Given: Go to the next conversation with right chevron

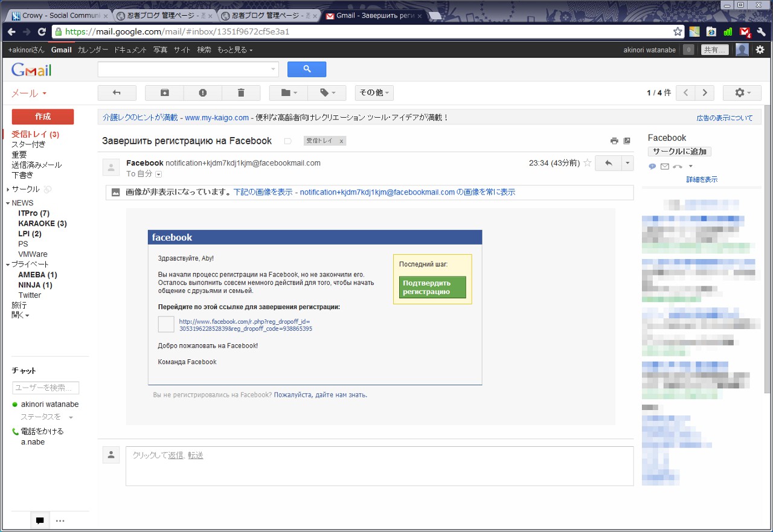Looking at the screenshot, I should pyautogui.click(x=705, y=93).
